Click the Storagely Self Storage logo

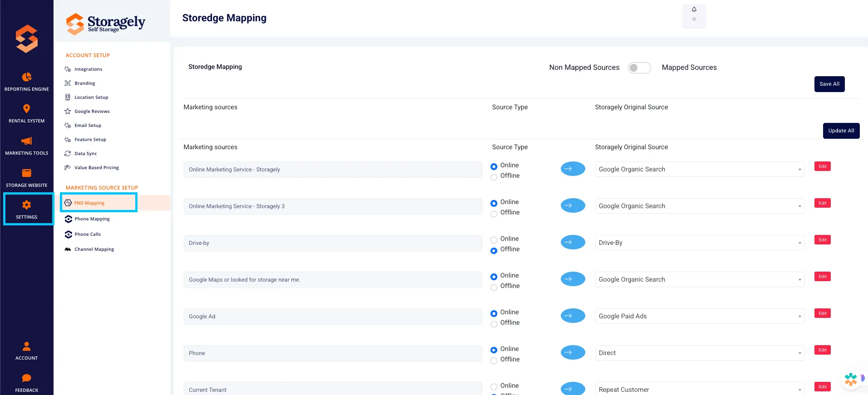pos(106,23)
